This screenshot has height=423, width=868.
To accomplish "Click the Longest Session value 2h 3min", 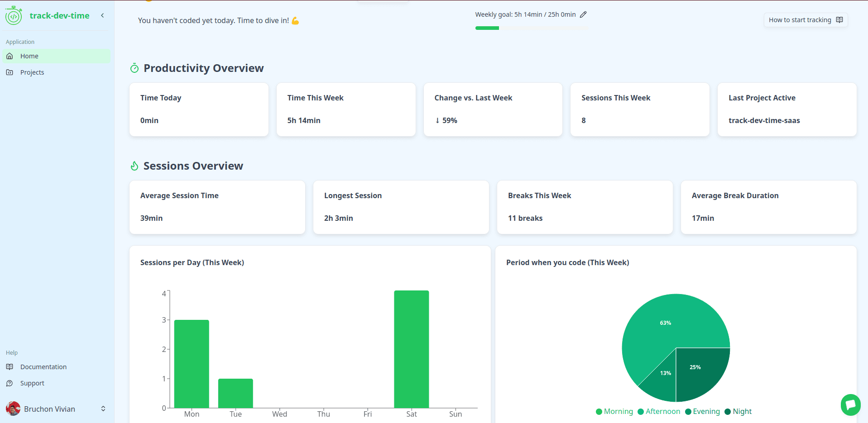I will click(338, 218).
